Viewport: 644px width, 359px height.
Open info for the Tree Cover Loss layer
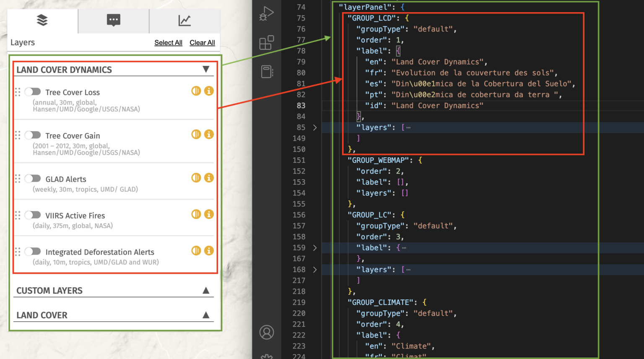click(209, 91)
